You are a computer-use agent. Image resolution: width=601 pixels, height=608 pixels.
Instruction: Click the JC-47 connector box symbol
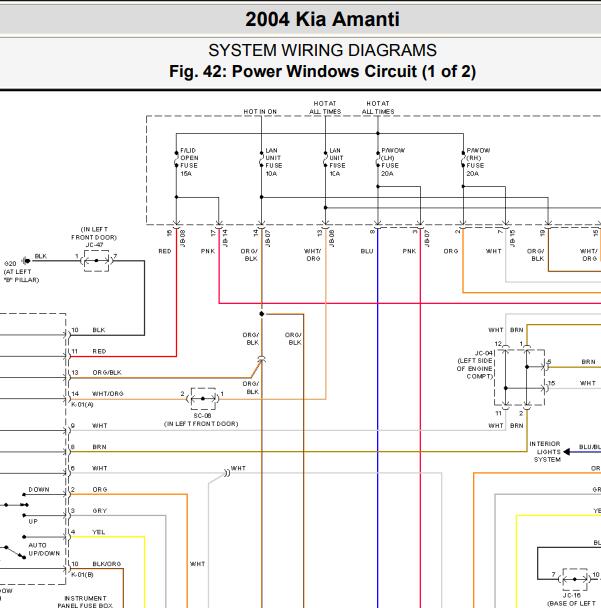96,261
